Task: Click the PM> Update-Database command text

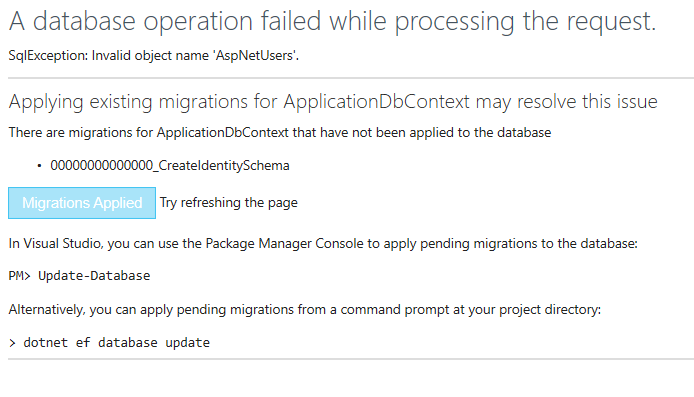Action: 79,276
